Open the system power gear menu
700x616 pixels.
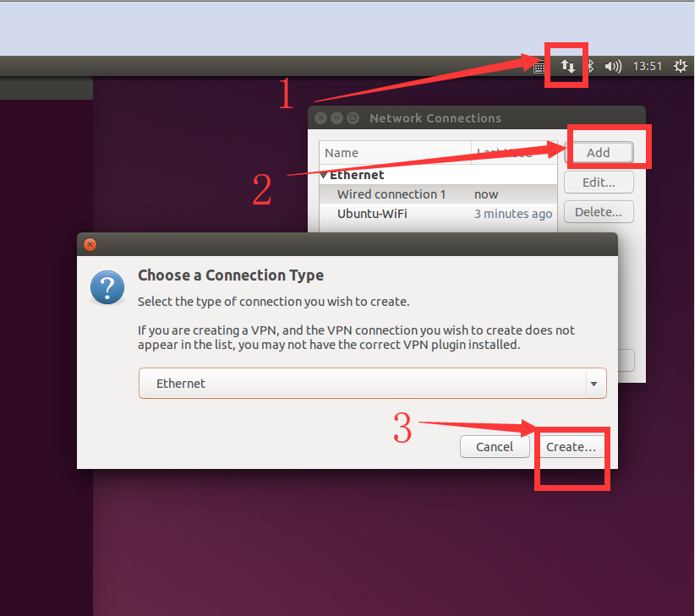pyautogui.click(x=680, y=66)
